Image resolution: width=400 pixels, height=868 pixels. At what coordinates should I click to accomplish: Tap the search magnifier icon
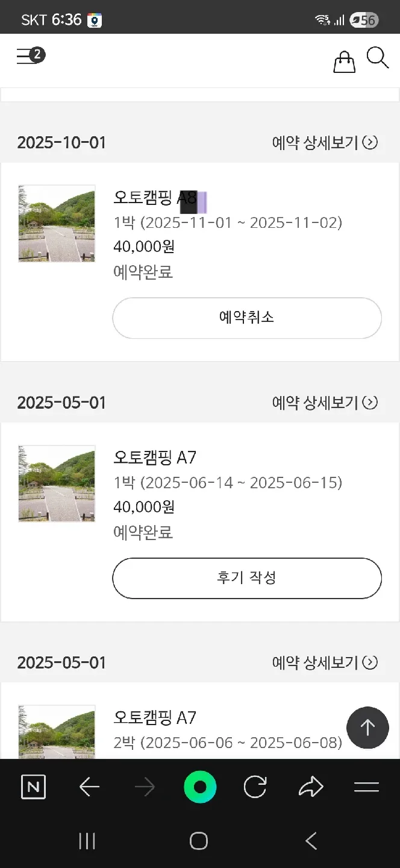(x=378, y=58)
